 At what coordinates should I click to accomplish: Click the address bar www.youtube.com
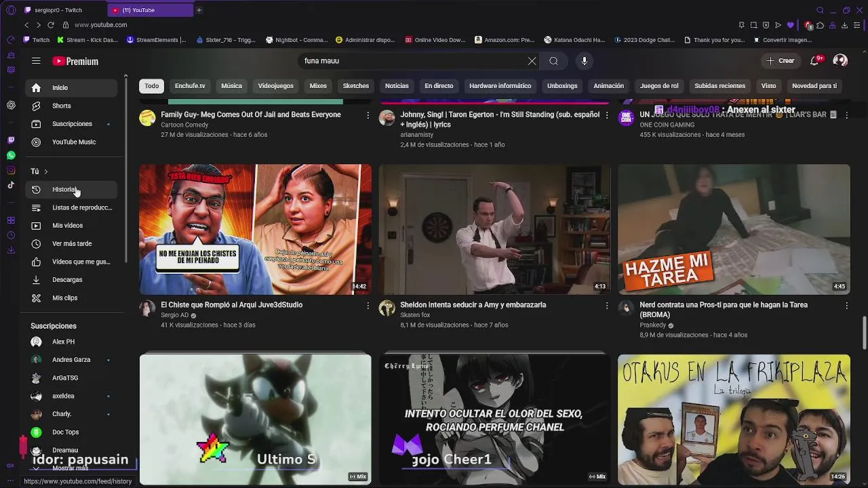pos(100,25)
